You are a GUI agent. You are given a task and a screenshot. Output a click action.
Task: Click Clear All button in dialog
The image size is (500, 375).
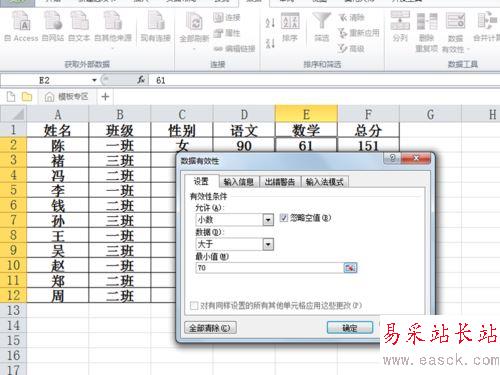pos(210,328)
